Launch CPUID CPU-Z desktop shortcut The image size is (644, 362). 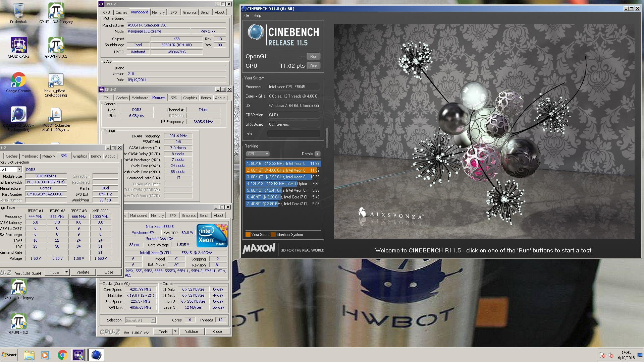click(18, 48)
